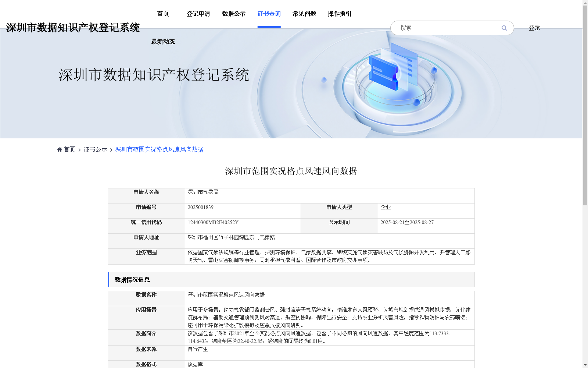This screenshot has height=368, width=588.
Task: Click the search magnifier icon
Action: pyautogui.click(x=504, y=28)
